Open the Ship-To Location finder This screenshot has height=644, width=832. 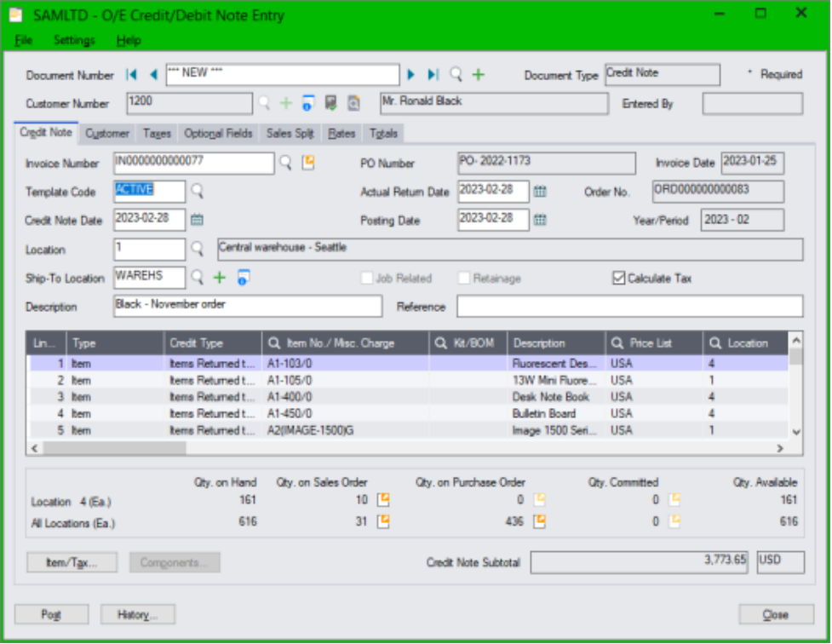pos(198,277)
